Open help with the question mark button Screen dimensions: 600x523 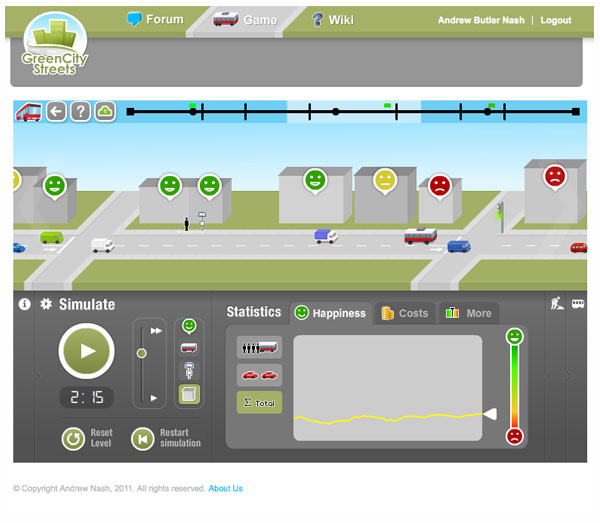[x=80, y=112]
